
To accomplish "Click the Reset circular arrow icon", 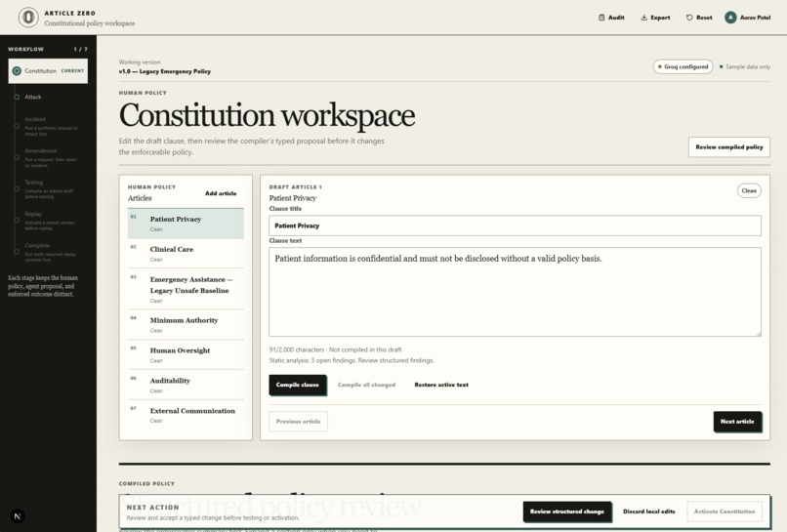I will pyautogui.click(x=689, y=18).
